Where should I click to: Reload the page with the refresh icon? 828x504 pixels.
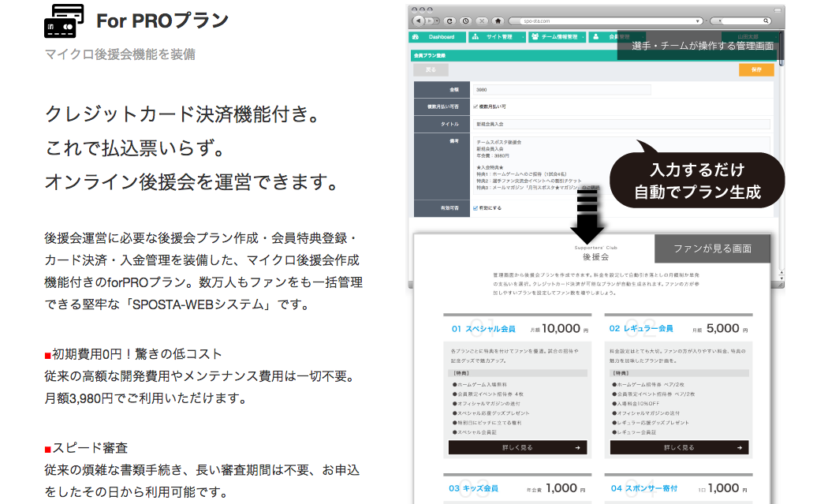tap(450, 21)
